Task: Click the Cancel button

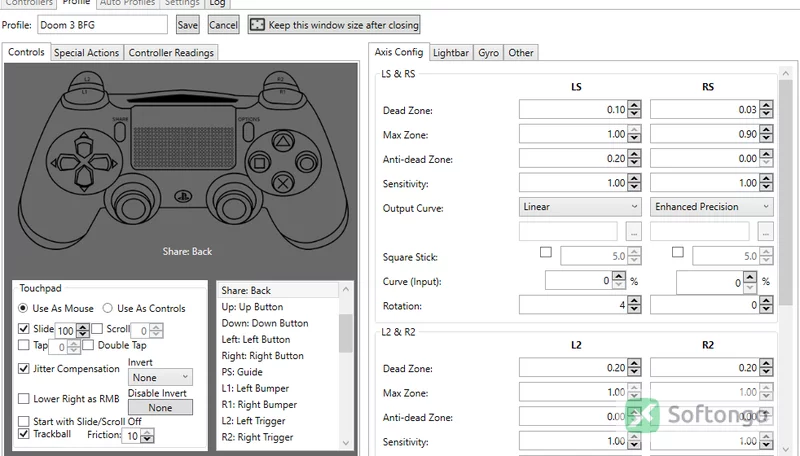Action: (x=223, y=24)
